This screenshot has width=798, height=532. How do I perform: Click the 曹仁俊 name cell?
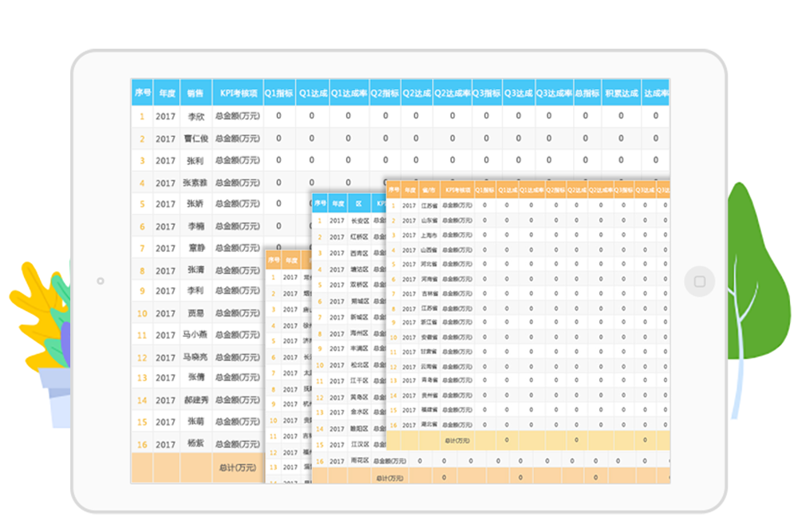click(195, 139)
